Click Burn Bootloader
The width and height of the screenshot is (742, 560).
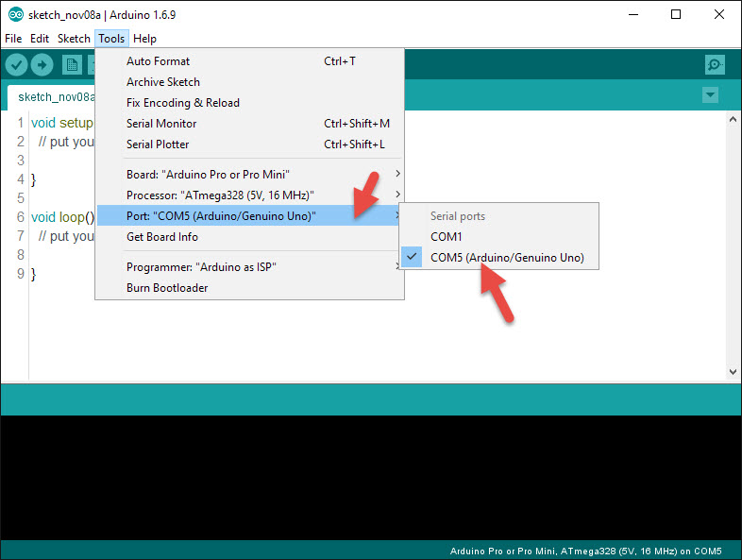point(167,288)
